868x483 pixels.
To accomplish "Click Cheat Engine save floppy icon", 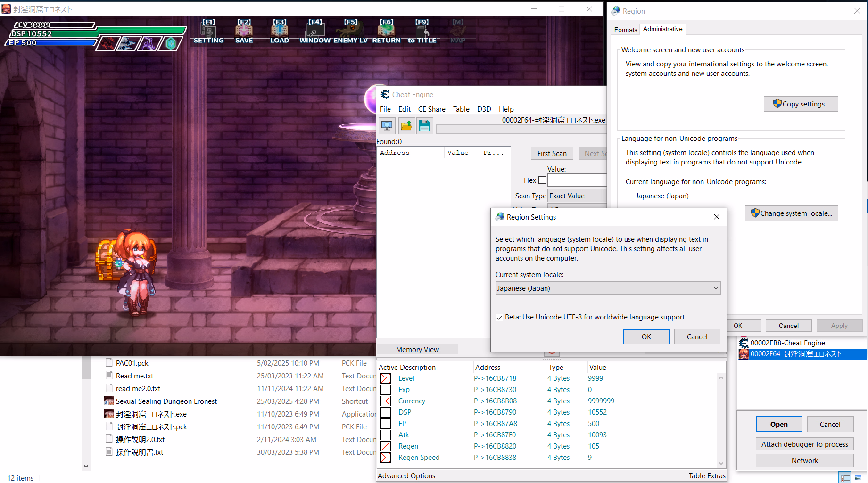I will point(424,125).
